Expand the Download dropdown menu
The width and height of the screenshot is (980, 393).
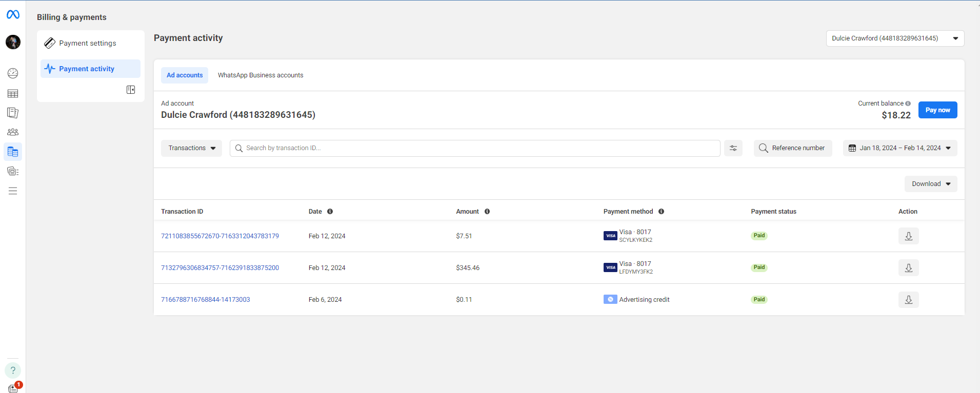click(x=930, y=184)
